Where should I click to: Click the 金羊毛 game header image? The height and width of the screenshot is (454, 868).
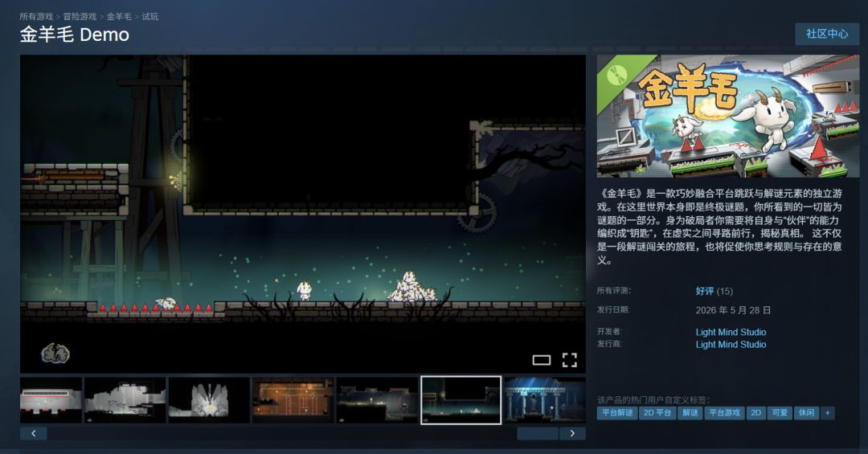click(728, 116)
